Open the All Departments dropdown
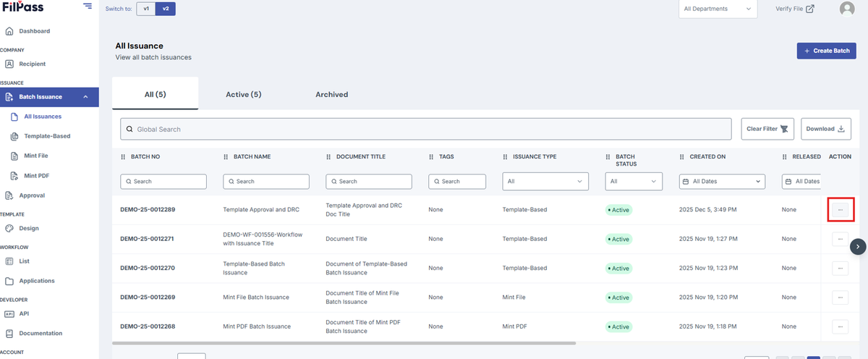Image resolution: width=868 pixels, height=359 pixels. [x=718, y=9]
